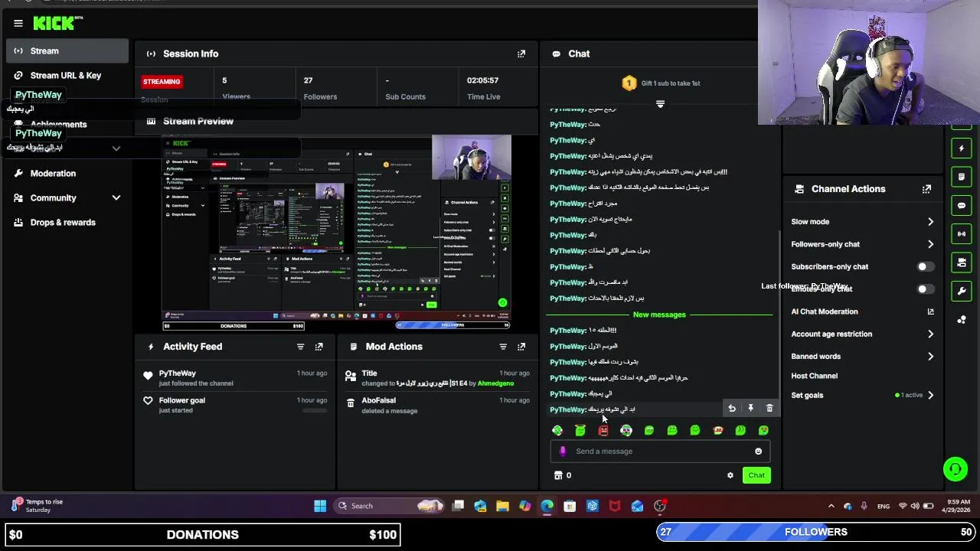Click the Kick logo
980x551 pixels.
pyautogui.click(x=57, y=23)
